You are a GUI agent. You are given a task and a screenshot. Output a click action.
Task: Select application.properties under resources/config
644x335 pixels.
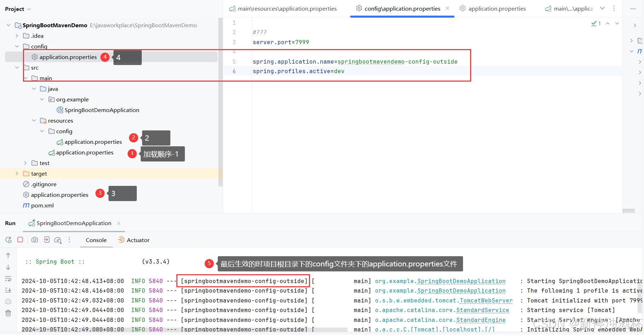(93, 142)
